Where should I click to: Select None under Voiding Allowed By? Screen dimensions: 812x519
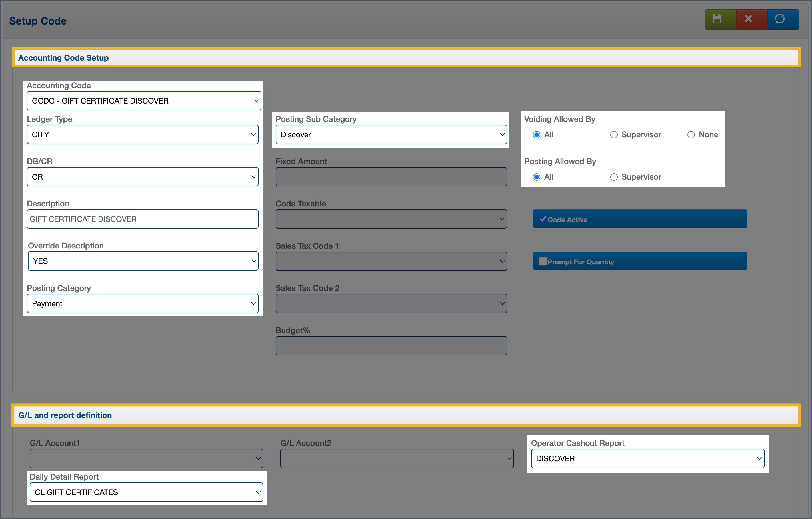tap(691, 135)
